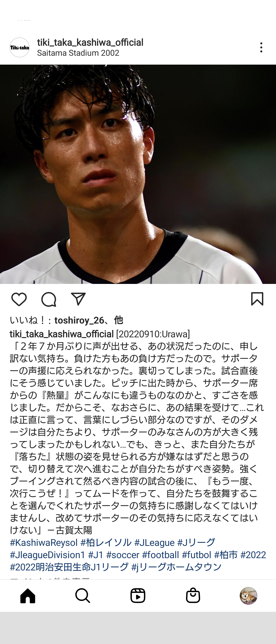Open Saitama Stadium 2002 location

coord(78,53)
